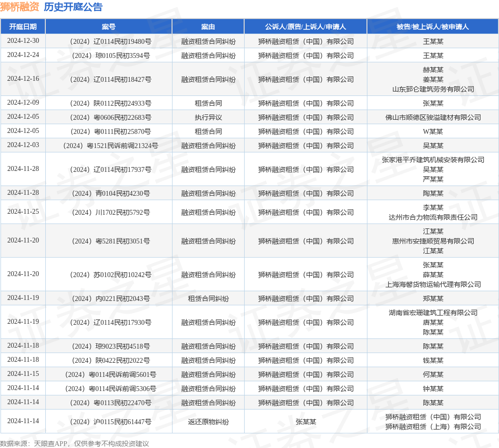Click case number 粤0111民初25870号

[111, 131]
